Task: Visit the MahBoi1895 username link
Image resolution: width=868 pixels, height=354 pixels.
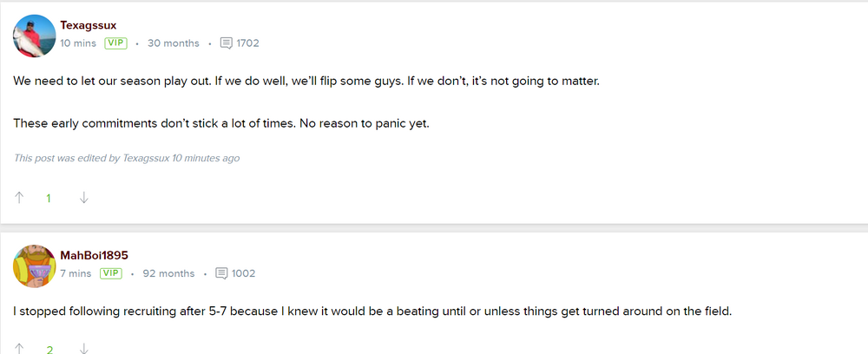Action: coord(94,255)
